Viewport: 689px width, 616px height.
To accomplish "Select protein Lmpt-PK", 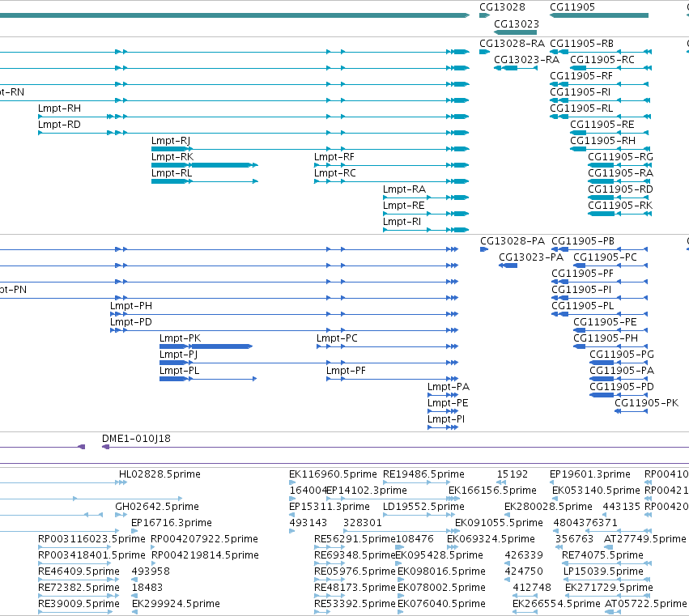I will (181, 338).
